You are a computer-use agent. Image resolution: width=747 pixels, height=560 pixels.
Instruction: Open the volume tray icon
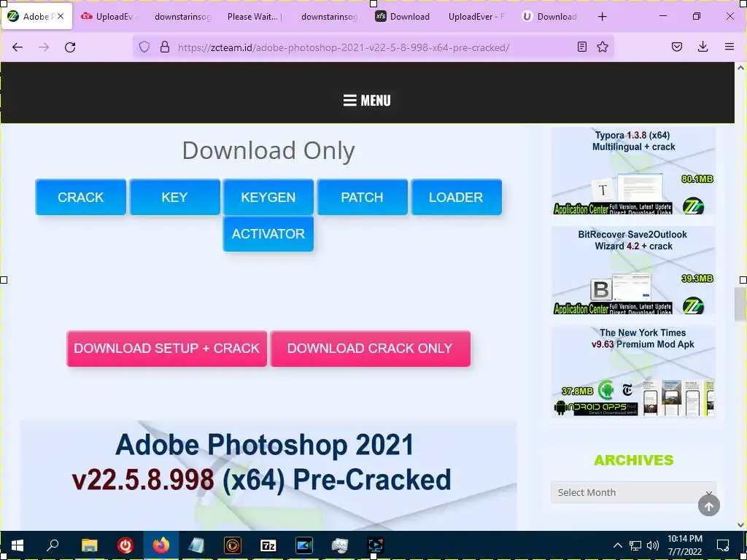click(653, 545)
